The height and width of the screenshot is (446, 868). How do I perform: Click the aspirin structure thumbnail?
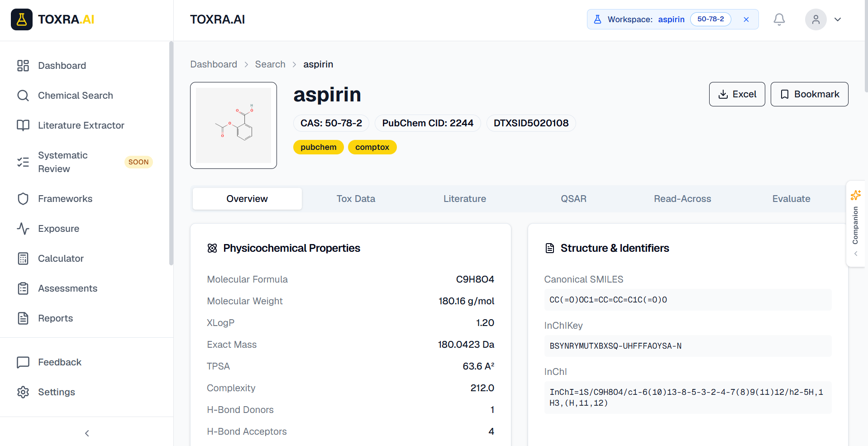(234, 125)
